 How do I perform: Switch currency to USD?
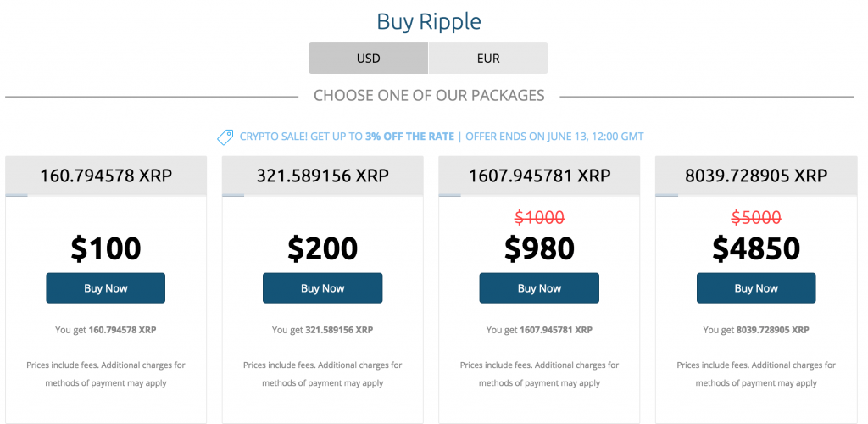(369, 59)
